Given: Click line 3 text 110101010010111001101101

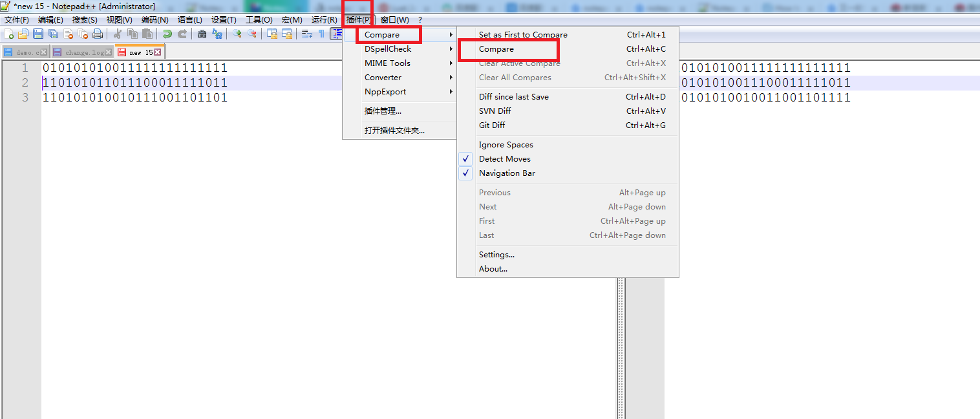Looking at the screenshot, I should (135, 98).
